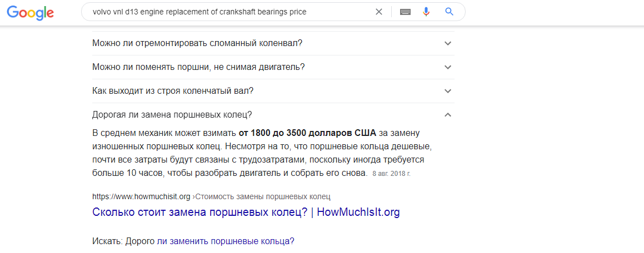Submit search with magnifying glass icon
644x253 pixels.
pyautogui.click(x=450, y=12)
